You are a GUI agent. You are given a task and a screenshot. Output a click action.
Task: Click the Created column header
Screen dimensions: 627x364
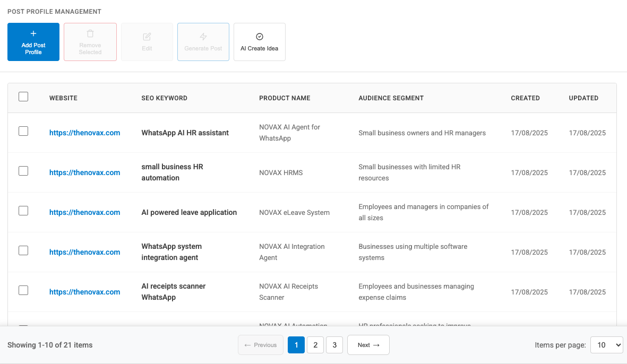(x=526, y=98)
